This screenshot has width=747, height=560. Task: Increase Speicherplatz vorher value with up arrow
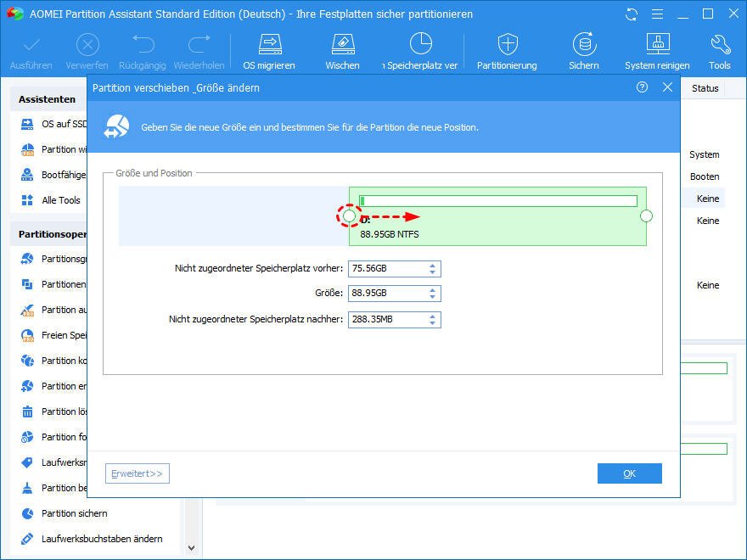432,266
